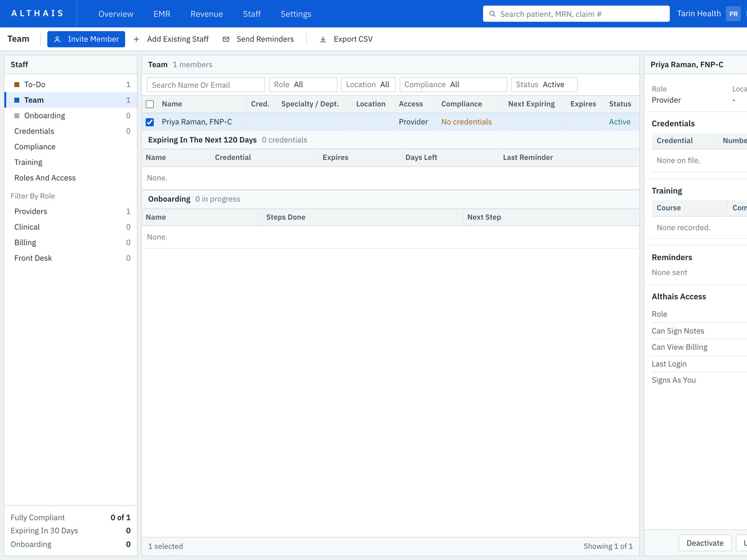Open the EMR menu

(162, 14)
